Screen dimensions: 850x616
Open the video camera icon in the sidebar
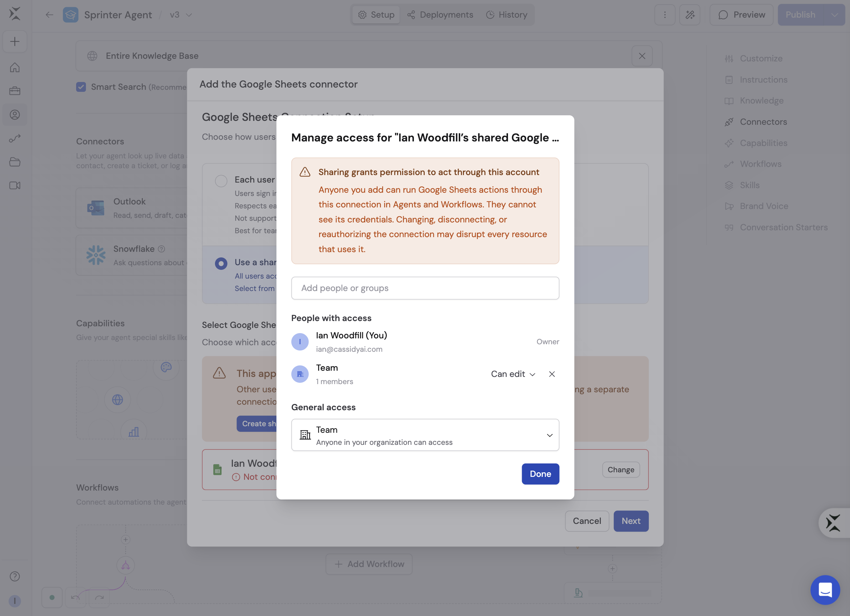15,186
